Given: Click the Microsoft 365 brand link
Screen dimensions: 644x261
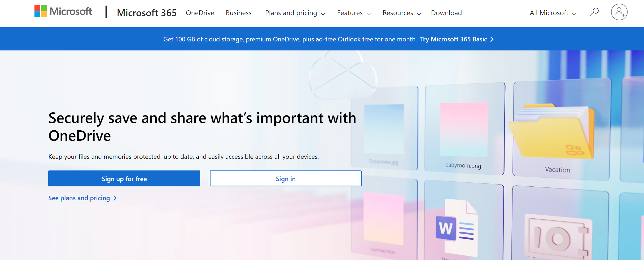Looking at the screenshot, I should coord(147,13).
